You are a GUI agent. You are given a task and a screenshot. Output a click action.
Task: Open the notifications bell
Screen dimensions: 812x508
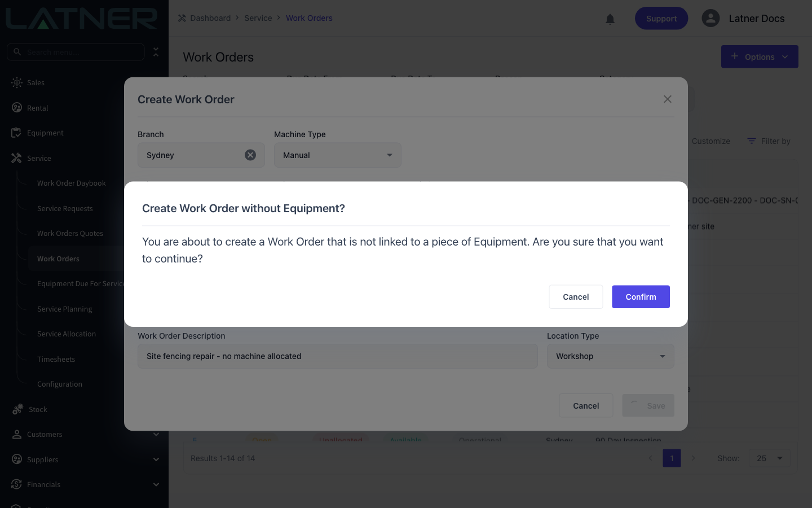(x=610, y=19)
